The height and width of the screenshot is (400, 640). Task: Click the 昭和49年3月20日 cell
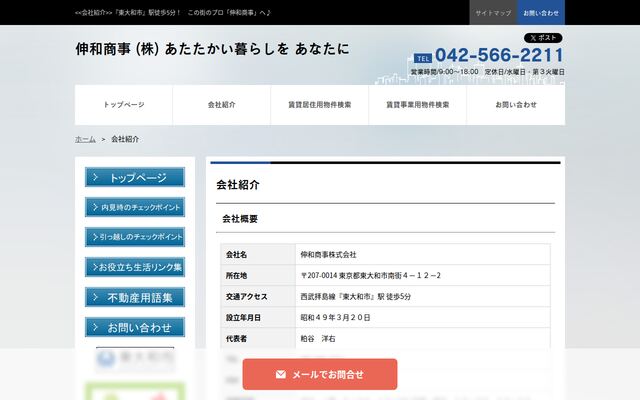point(423,318)
